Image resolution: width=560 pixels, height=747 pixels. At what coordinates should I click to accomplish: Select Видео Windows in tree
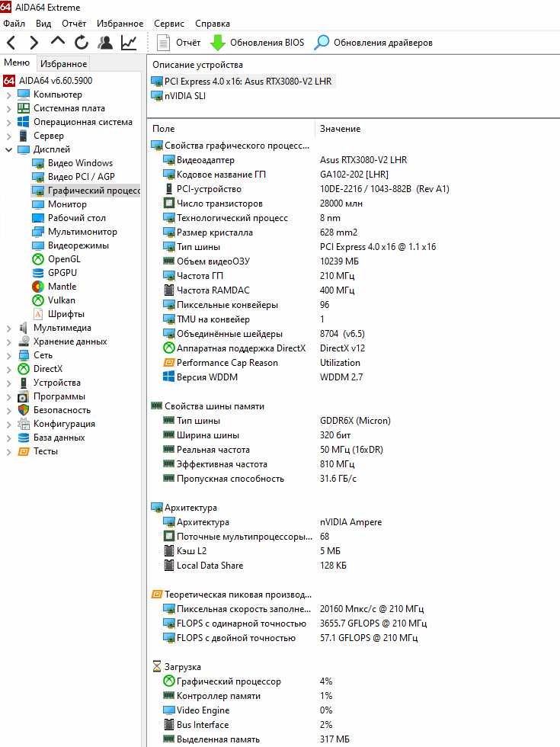80,163
